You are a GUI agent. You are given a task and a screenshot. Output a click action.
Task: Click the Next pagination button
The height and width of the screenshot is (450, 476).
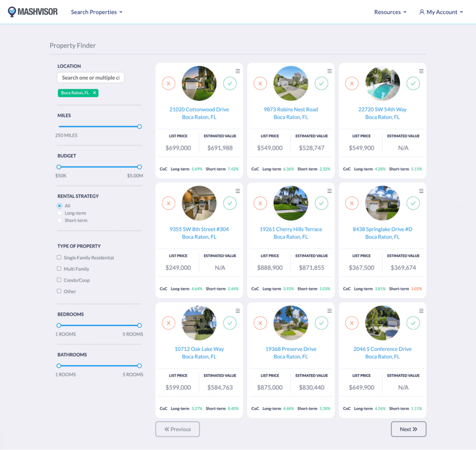408,429
